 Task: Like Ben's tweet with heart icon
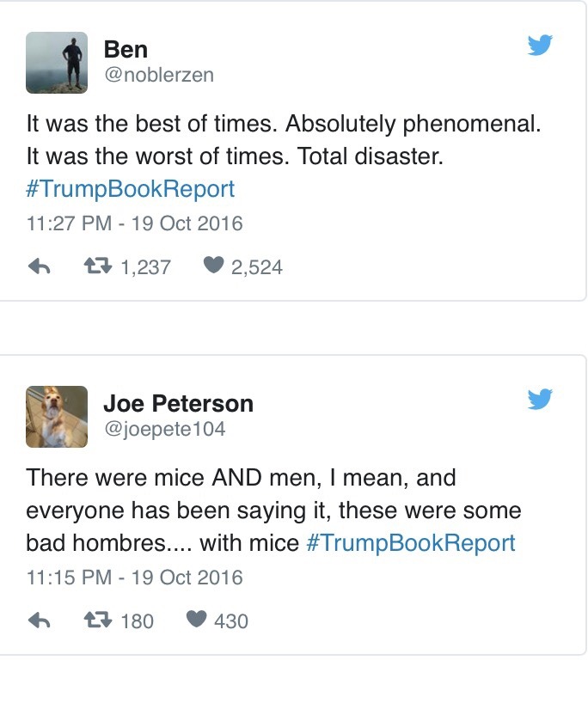tap(213, 267)
